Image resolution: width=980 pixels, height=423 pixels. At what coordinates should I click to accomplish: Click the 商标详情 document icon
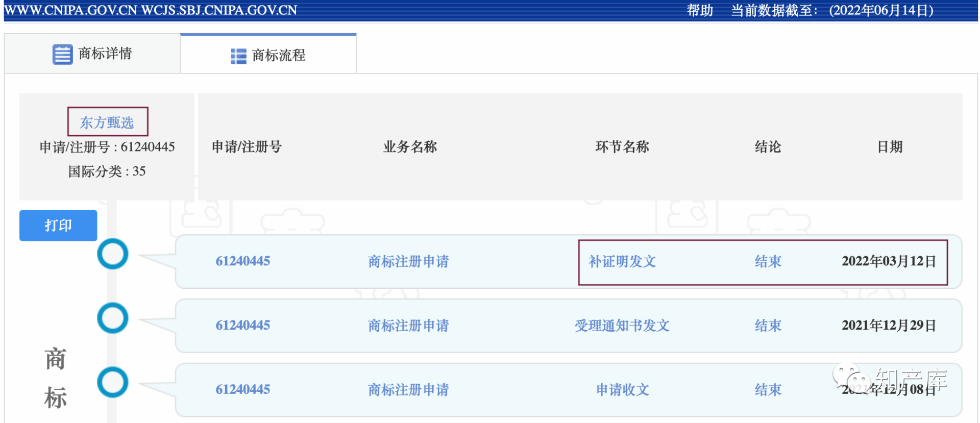[62, 54]
